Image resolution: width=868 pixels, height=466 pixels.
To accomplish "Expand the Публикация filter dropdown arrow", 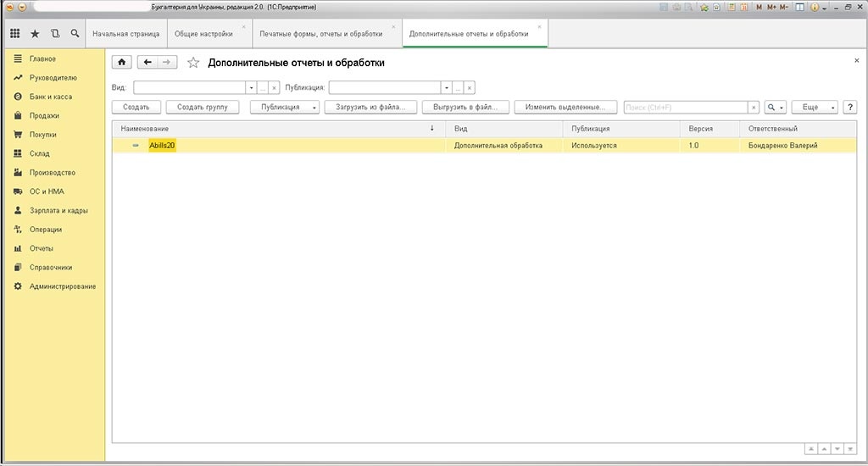I will (x=446, y=87).
